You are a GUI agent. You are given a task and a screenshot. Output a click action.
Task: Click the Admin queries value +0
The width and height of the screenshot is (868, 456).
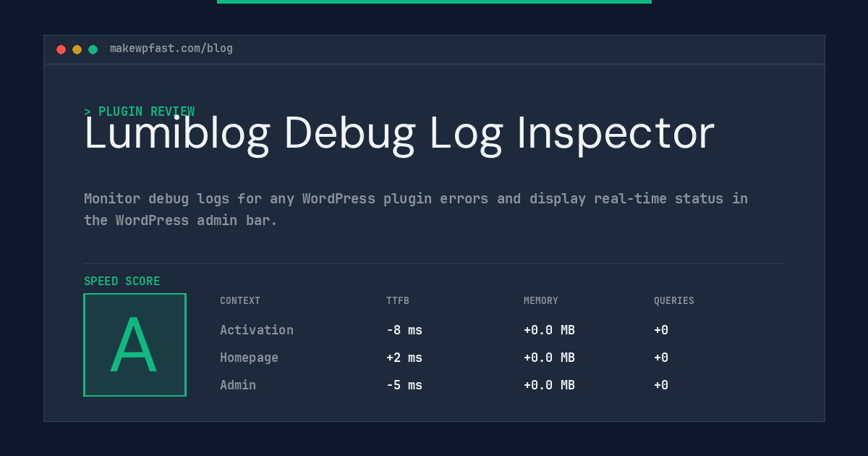click(x=661, y=385)
